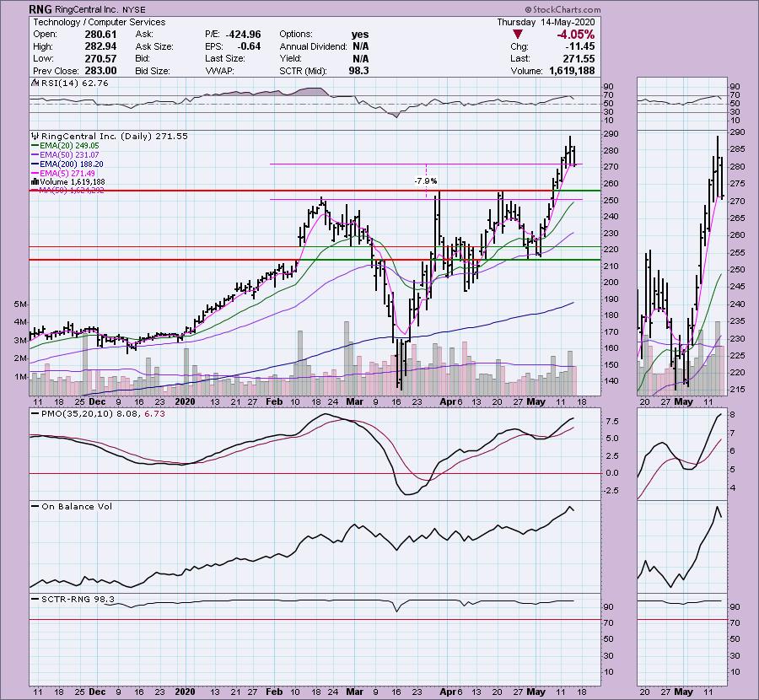Image resolution: width=759 pixels, height=700 pixels.
Task: Click the red down-triangle change indicator
Action: coord(518,35)
